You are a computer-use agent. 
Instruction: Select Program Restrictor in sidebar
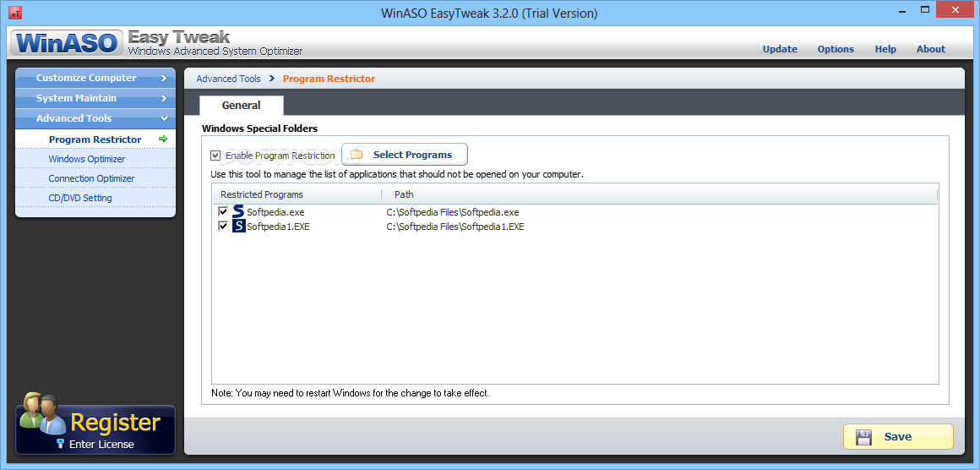point(95,139)
